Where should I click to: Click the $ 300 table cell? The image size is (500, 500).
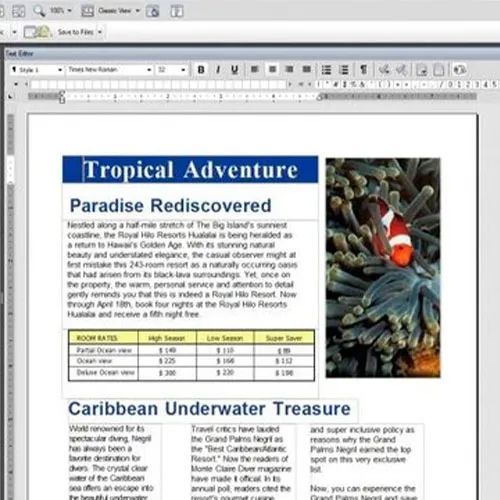(167, 373)
